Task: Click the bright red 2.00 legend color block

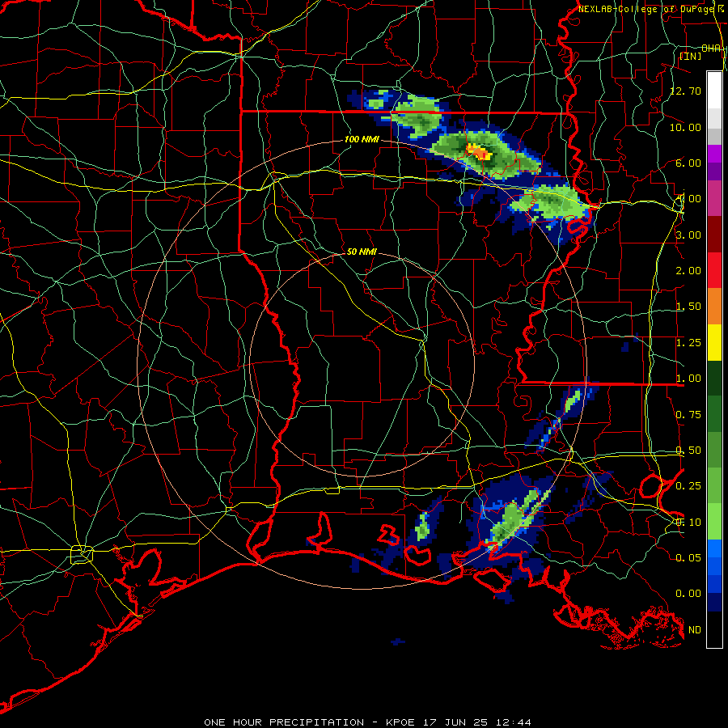Action: click(714, 270)
